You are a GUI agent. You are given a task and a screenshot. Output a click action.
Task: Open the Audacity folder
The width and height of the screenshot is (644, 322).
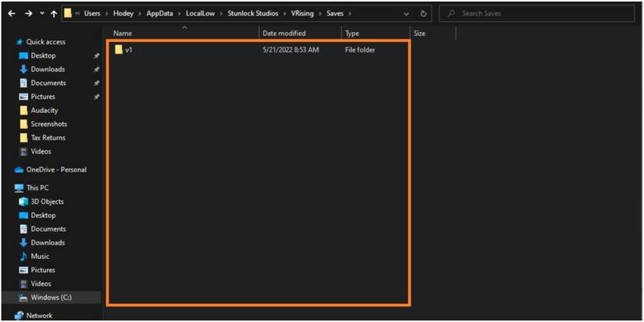pyautogui.click(x=44, y=111)
